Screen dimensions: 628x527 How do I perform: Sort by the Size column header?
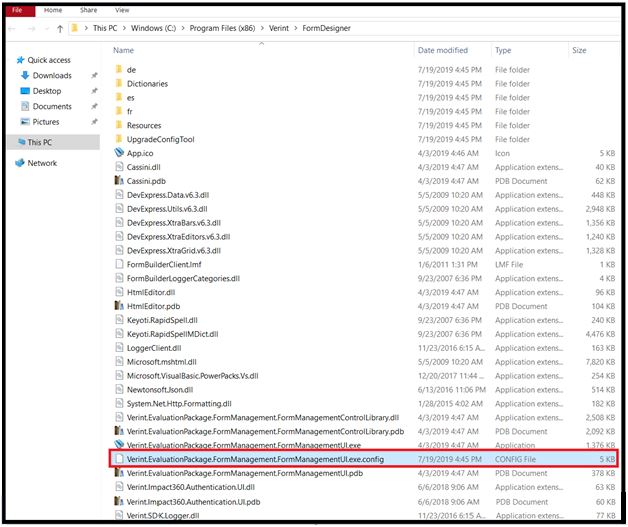point(579,50)
